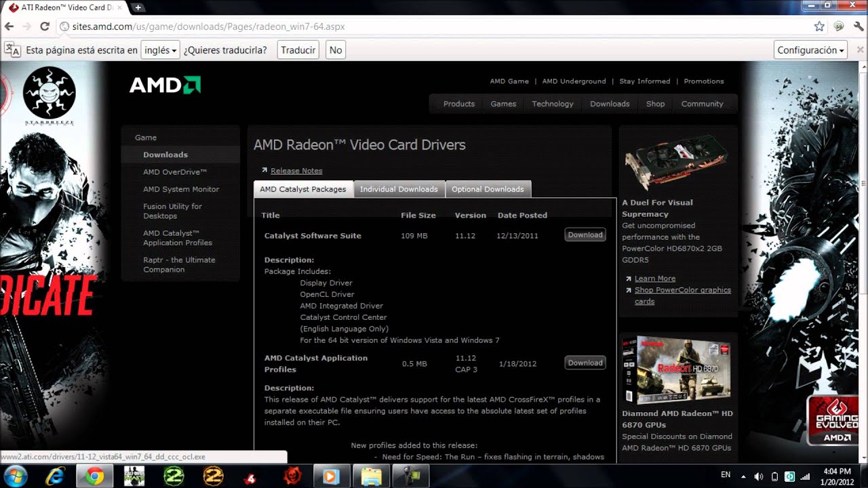Open the Gears of War skull taskbar icon
The image size is (868, 488).
click(x=292, y=476)
